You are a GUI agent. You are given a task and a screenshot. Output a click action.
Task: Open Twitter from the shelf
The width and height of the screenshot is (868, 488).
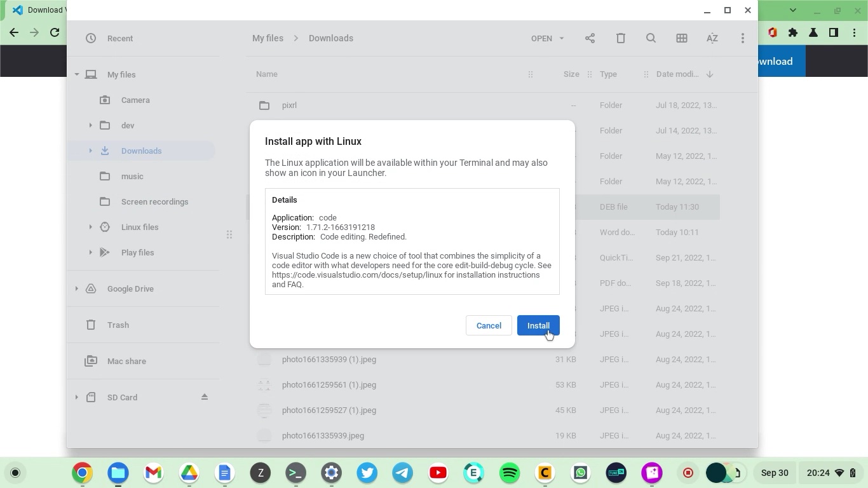coord(367,473)
